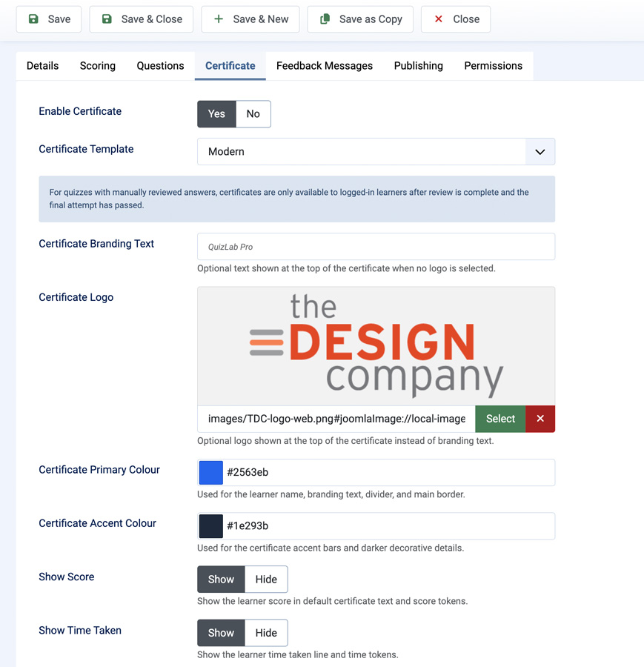This screenshot has height=667, width=644.
Task: Click the Certificate Primary Colour label
Action: [x=99, y=470]
